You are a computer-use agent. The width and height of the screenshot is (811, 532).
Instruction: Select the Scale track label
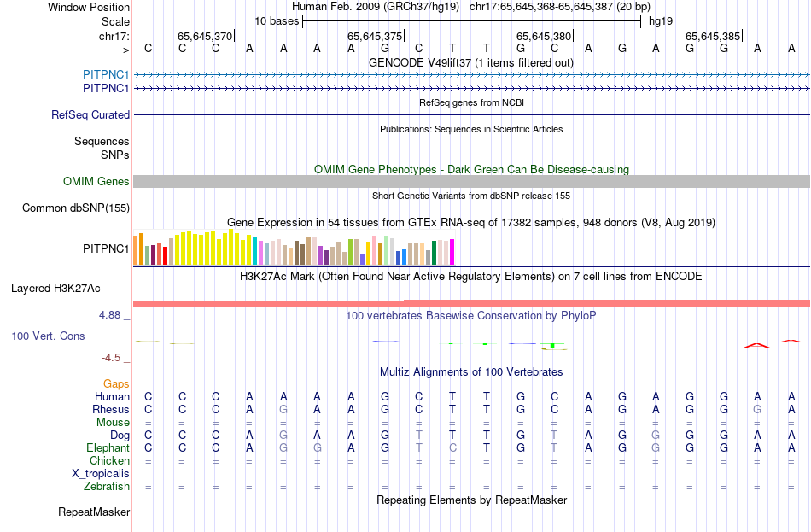click(115, 21)
